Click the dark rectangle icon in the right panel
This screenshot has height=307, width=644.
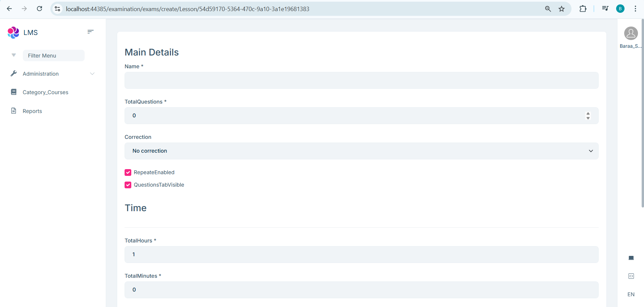pos(631,258)
